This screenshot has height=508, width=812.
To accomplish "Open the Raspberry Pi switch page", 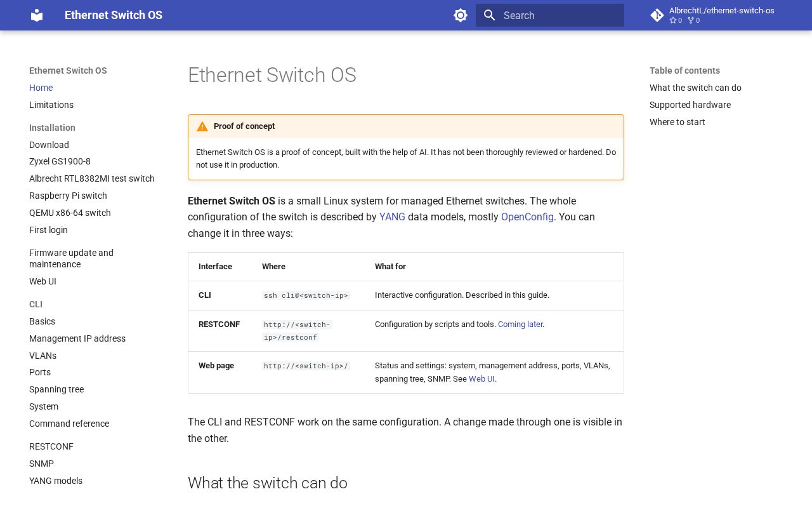I will tap(68, 196).
